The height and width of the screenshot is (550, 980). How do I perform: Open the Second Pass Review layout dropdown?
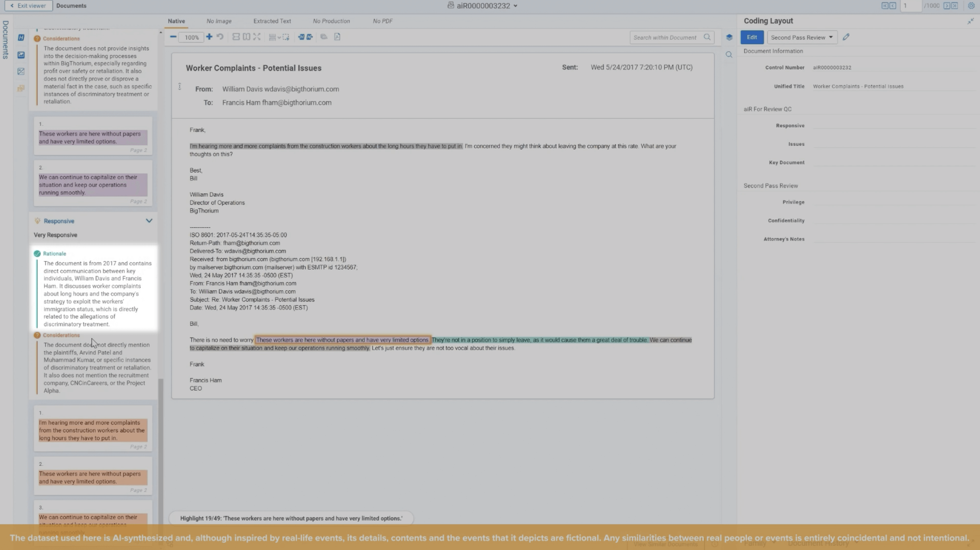coord(802,37)
